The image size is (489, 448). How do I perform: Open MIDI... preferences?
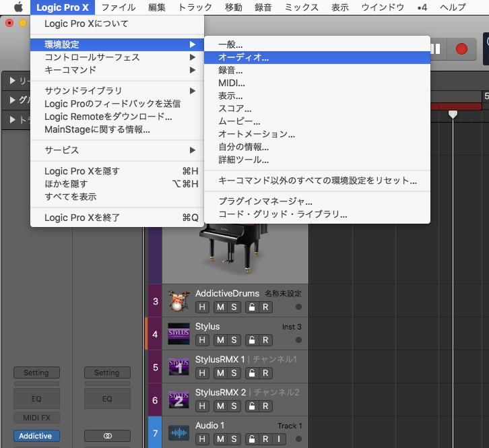pyautogui.click(x=317, y=84)
